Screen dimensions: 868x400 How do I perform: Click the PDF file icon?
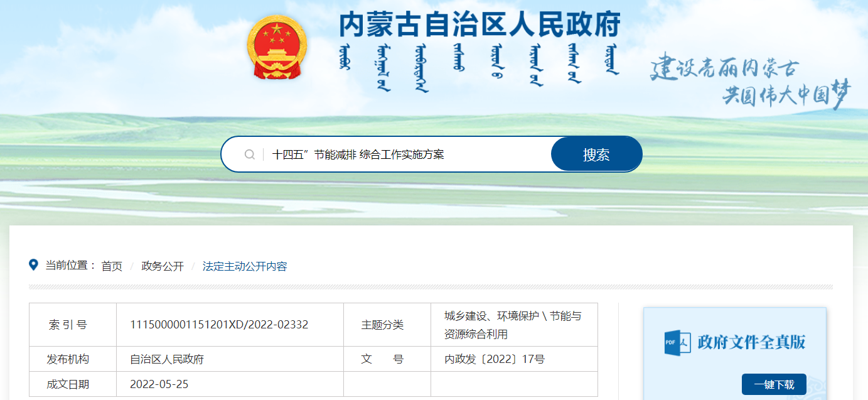pos(677,342)
